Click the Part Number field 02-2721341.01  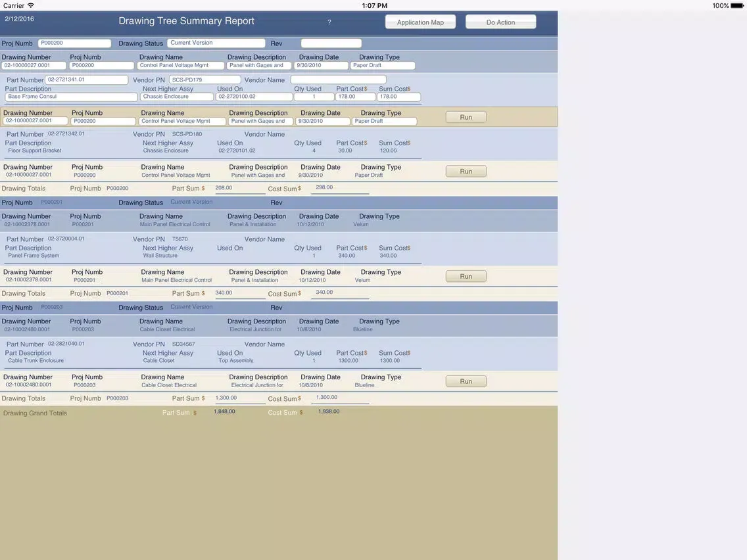pyautogui.click(x=87, y=80)
